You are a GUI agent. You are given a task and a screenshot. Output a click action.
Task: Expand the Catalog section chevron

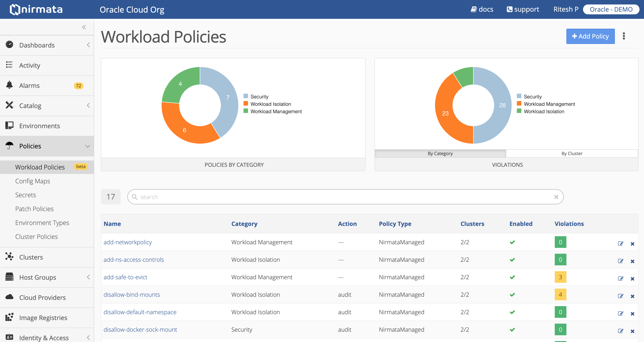tap(88, 105)
